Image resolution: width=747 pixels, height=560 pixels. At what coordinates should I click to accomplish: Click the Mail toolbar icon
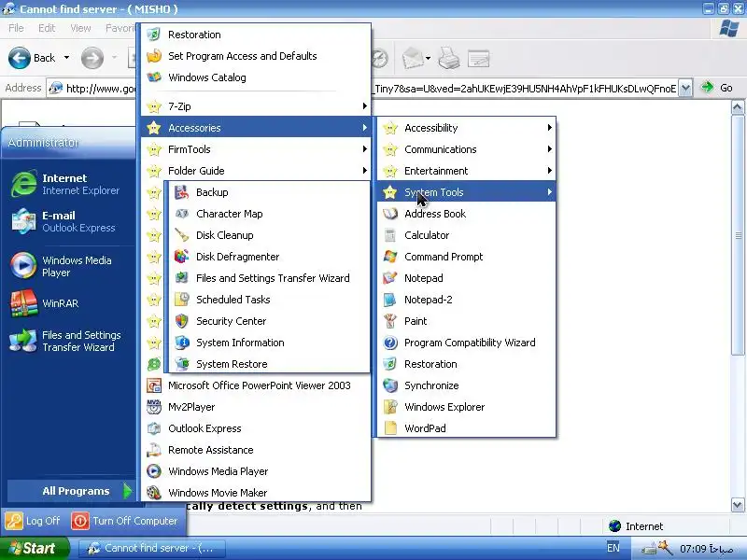(x=413, y=59)
